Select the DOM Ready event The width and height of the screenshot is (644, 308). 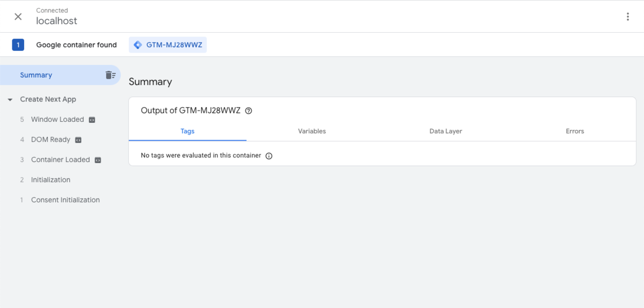pyautogui.click(x=50, y=140)
